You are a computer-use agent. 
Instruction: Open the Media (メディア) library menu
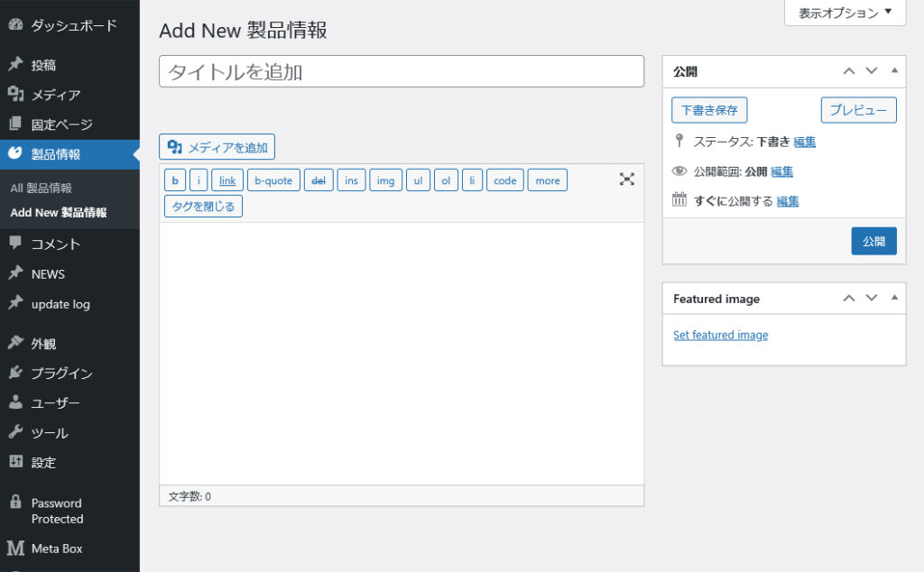[55, 95]
